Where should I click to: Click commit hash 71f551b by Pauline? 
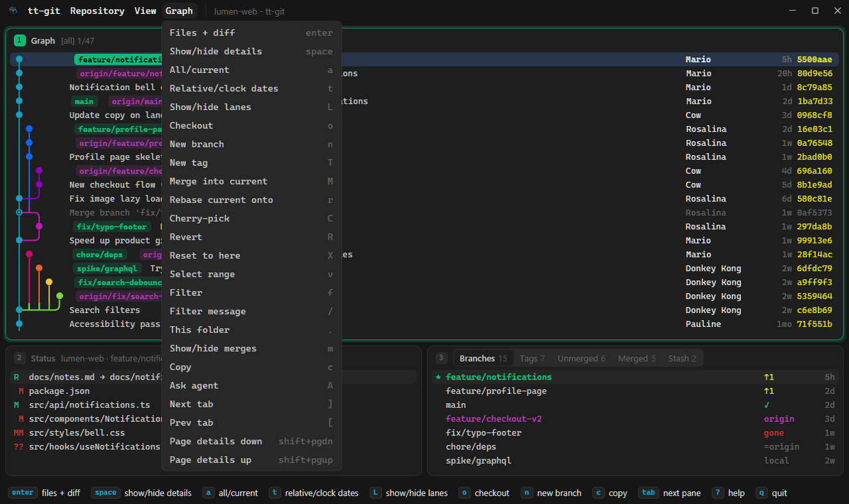point(815,324)
